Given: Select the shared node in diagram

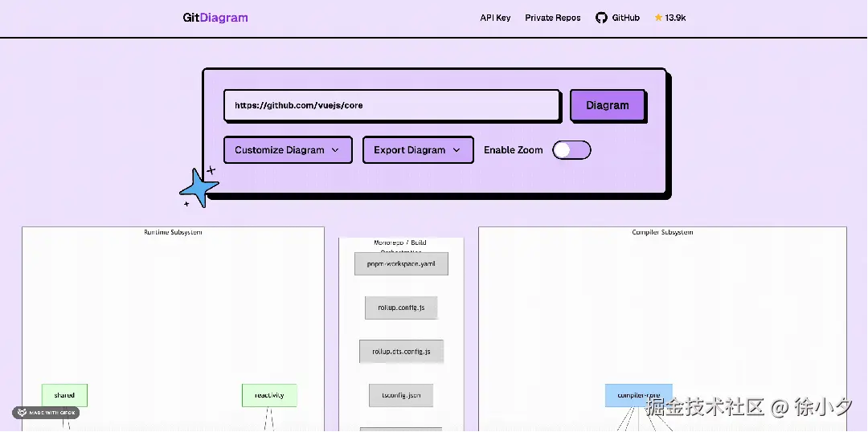Looking at the screenshot, I should pos(64,395).
